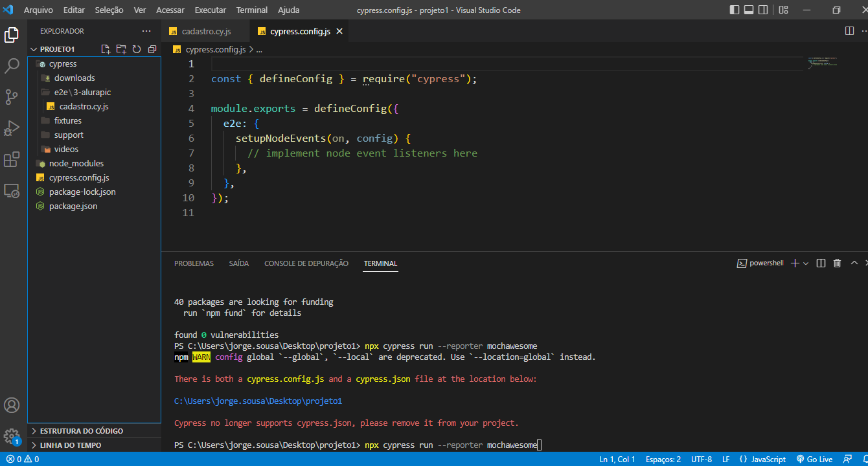The image size is (868, 466).
Task: Refresh the Explorer file tree
Action: 137,49
